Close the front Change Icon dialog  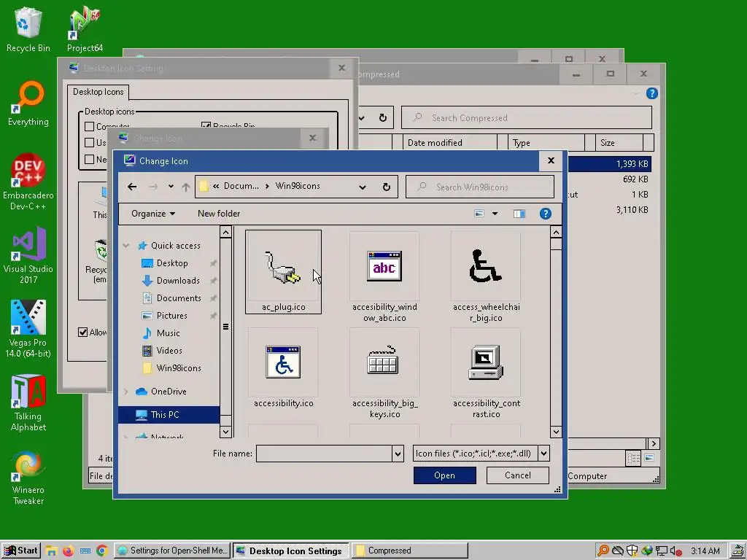551,161
